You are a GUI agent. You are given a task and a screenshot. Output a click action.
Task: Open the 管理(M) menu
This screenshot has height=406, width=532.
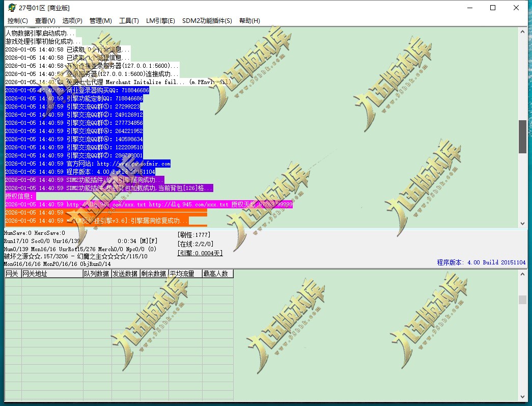[100, 21]
